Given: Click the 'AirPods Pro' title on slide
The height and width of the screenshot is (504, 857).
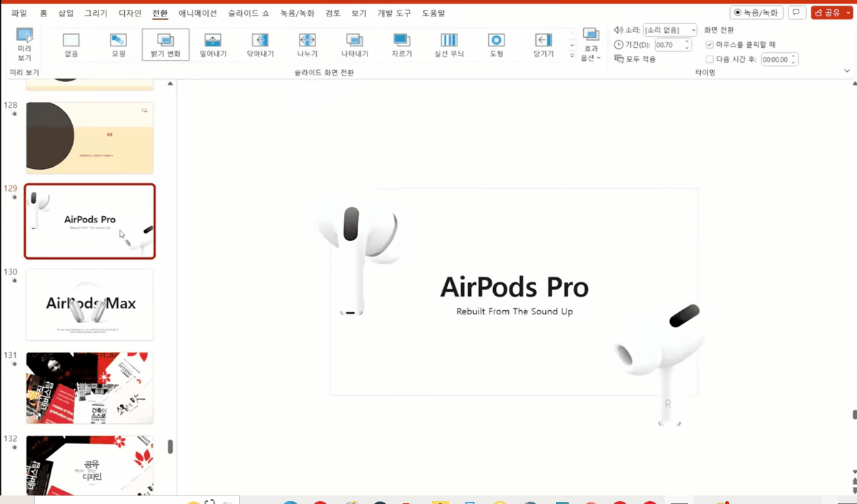Looking at the screenshot, I should tap(514, 287).
